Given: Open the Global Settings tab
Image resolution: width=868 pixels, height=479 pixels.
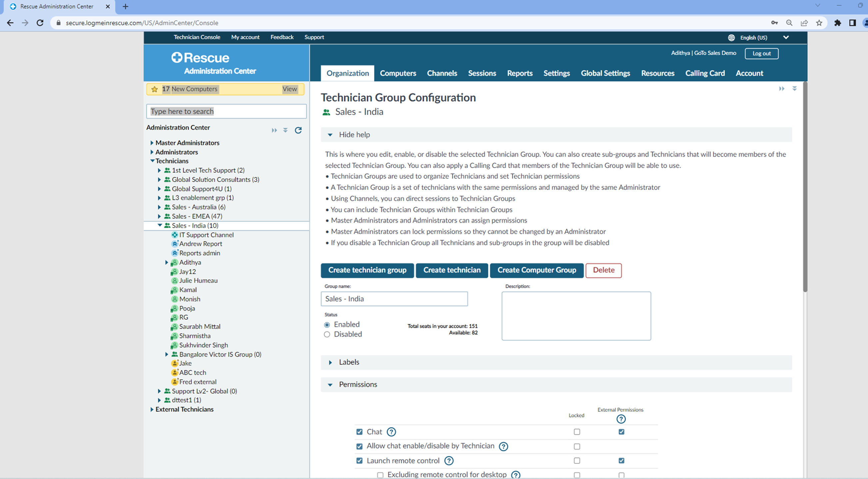Looking at the screenshot, I should [x=605, y=73].
